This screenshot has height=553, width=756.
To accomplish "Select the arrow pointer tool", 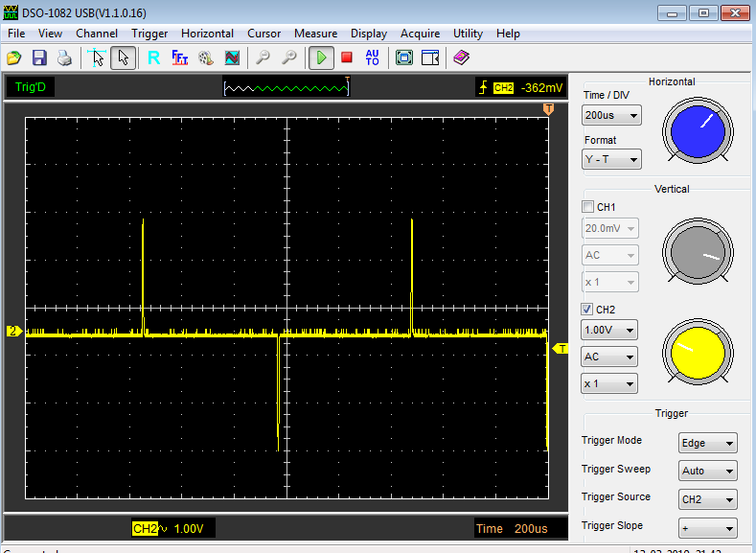I will pos(123,58).
